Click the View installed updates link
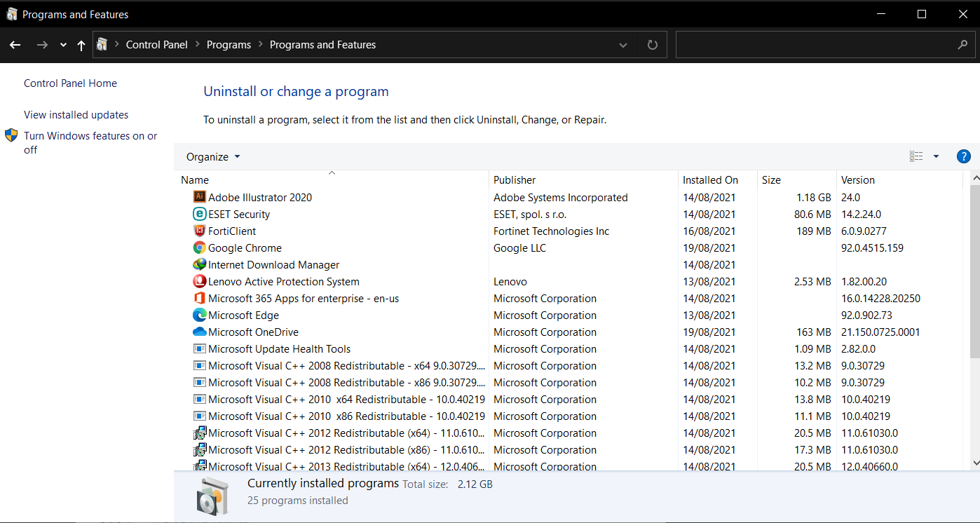This screenshot has height=523, width=980. pyautogui.click(x=76, y=114)
